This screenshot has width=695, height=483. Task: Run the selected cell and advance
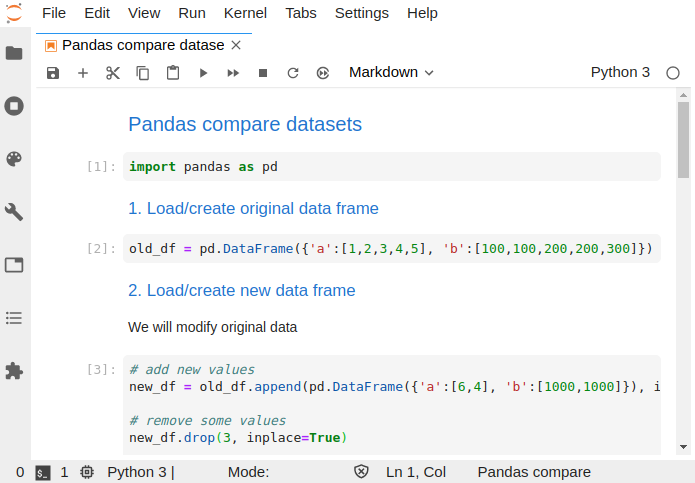203,73
